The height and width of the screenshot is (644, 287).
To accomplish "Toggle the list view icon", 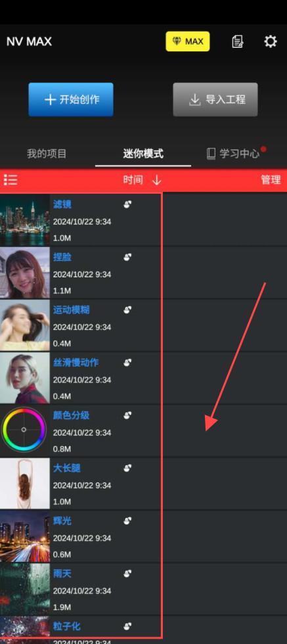I will click(11, 180).
